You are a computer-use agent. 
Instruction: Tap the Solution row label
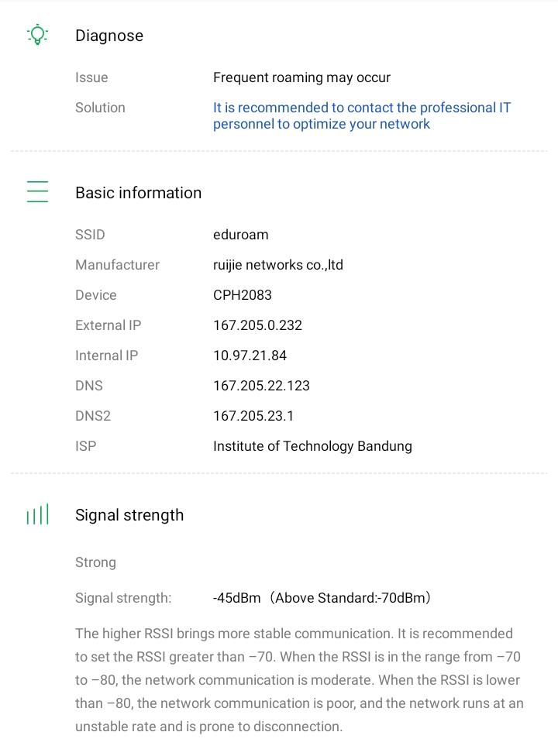(x=100, y=108)
